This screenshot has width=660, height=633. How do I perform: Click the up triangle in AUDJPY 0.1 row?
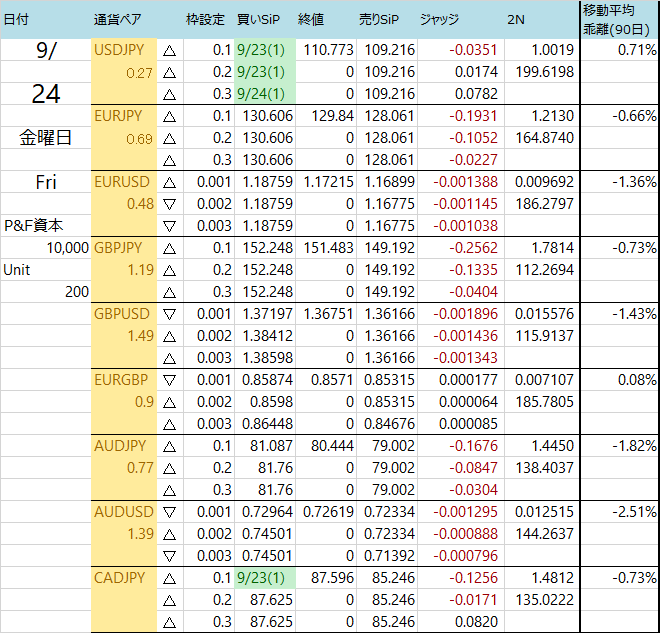169,447
